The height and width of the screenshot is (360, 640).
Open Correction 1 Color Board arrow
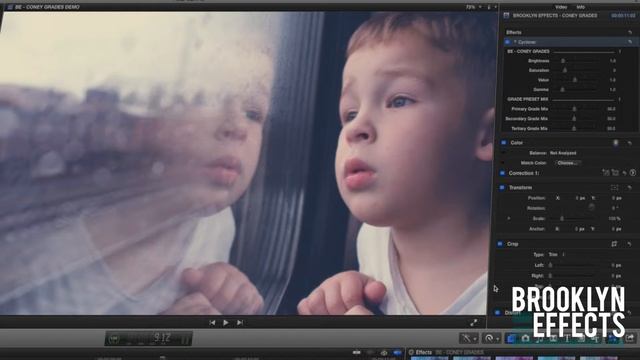coord(633,173)
